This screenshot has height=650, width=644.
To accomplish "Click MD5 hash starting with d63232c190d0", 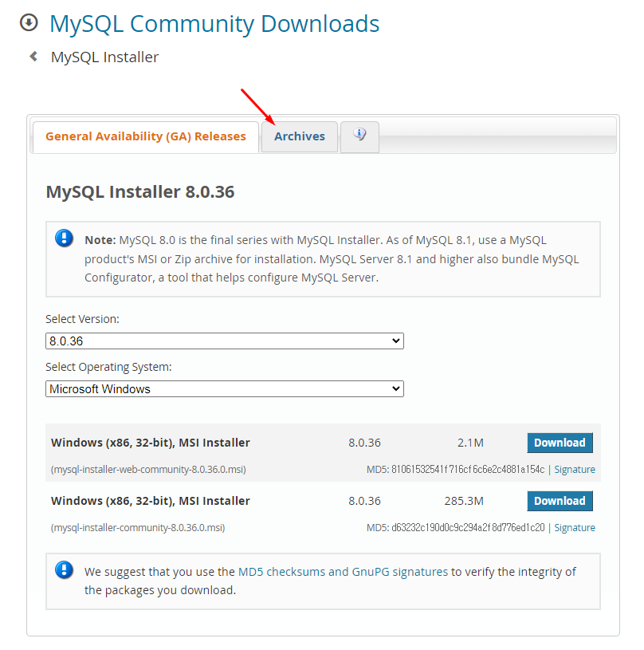I will click(x=468, y=527).
